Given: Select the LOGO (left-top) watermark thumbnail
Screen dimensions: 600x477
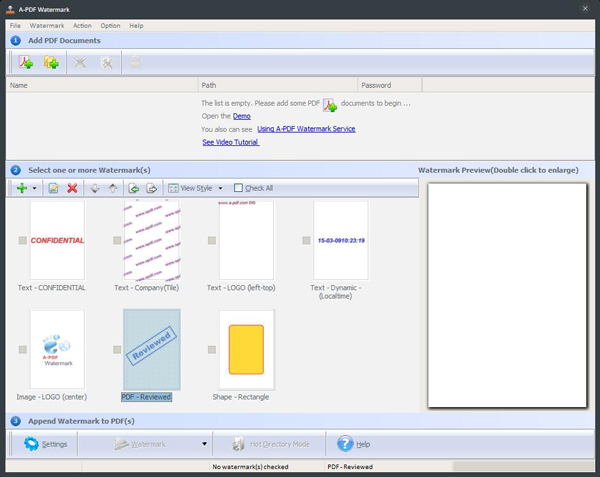Looking at the screenshot, I should pos(246,240).
